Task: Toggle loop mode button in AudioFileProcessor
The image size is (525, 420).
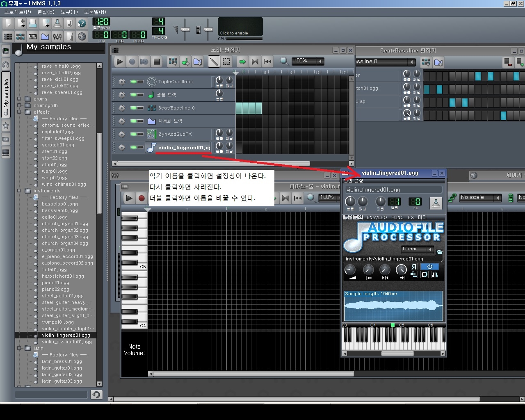Action: coord(425,274)
